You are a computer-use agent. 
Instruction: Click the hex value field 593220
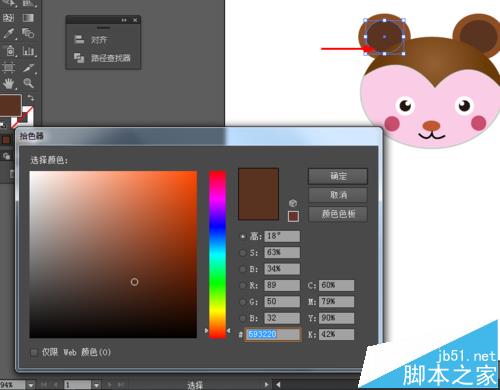(x=273, y=334)
